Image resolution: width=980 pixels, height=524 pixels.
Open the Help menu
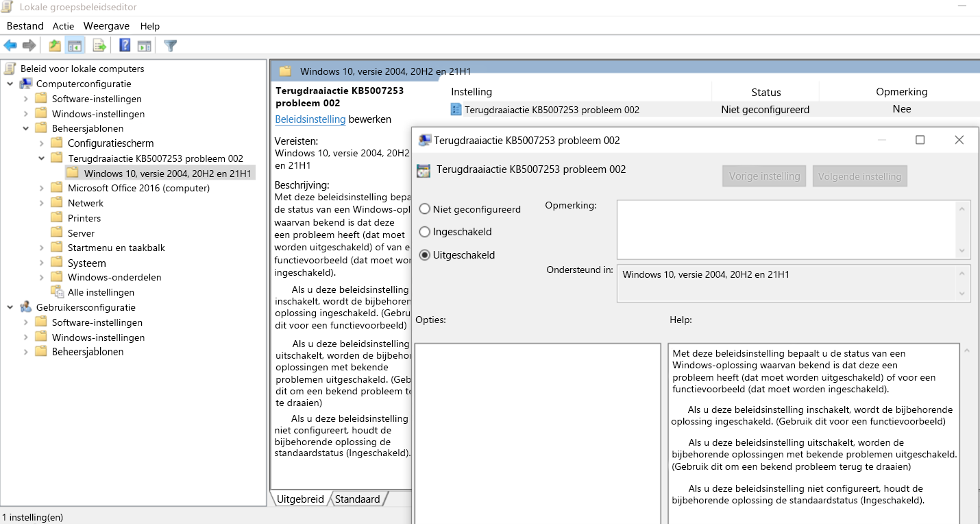(149, 26)
